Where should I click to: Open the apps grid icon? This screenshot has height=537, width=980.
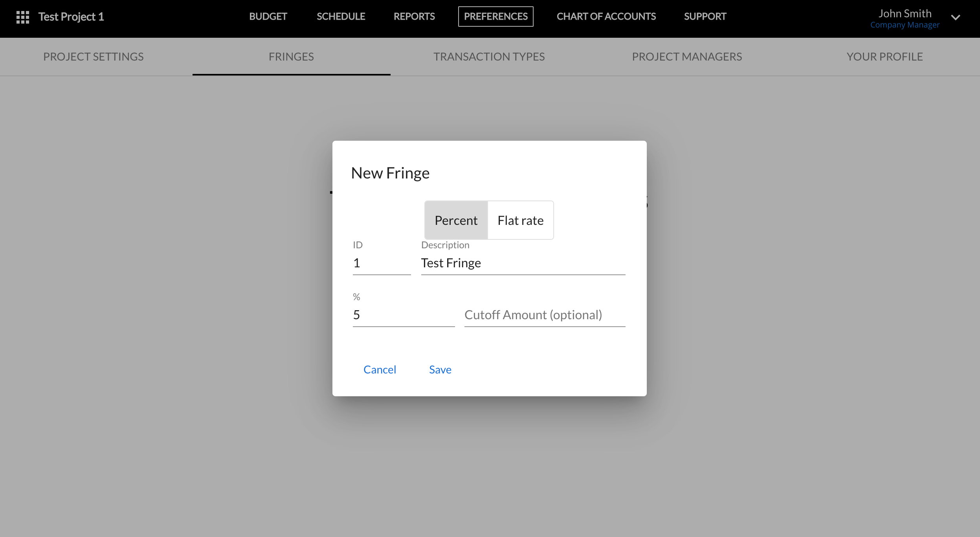[x=23, y=17]
